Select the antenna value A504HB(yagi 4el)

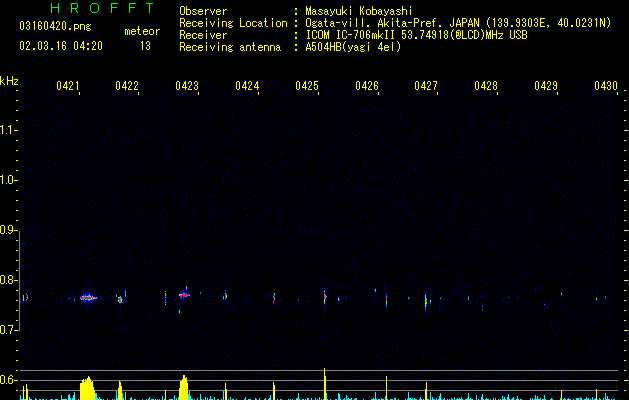(353, 47)
